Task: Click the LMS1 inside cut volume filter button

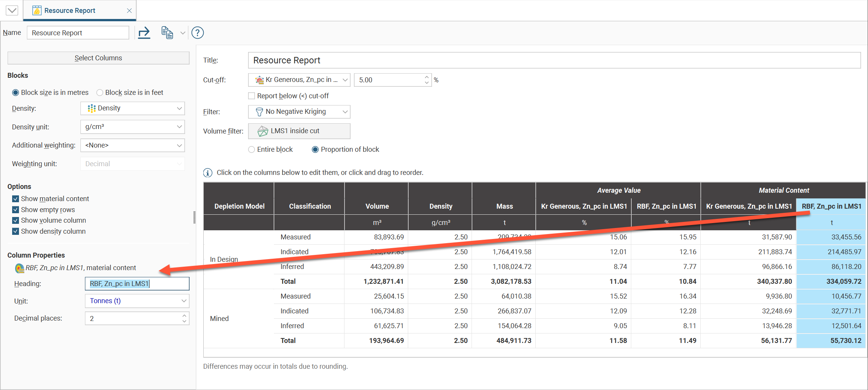Action: 299,131
